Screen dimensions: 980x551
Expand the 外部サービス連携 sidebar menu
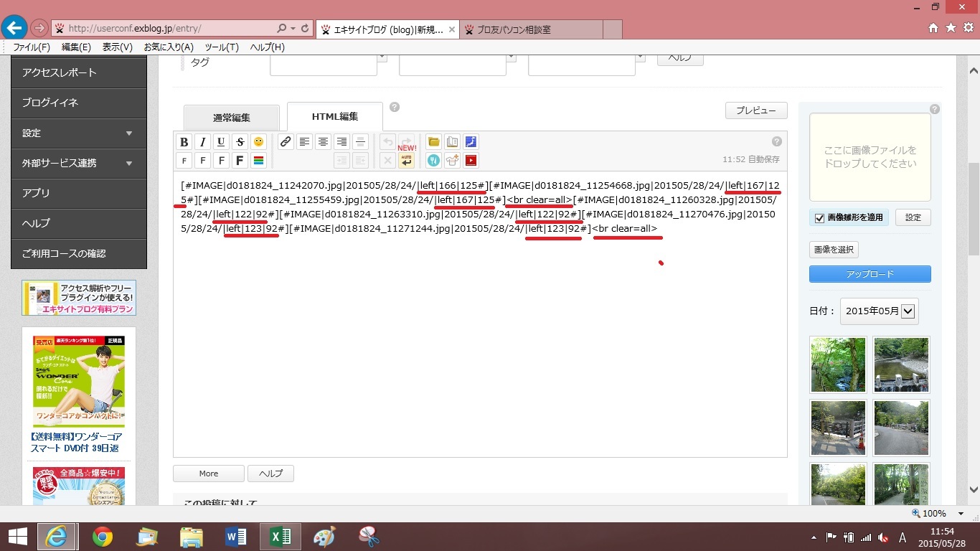pos(79,163)
